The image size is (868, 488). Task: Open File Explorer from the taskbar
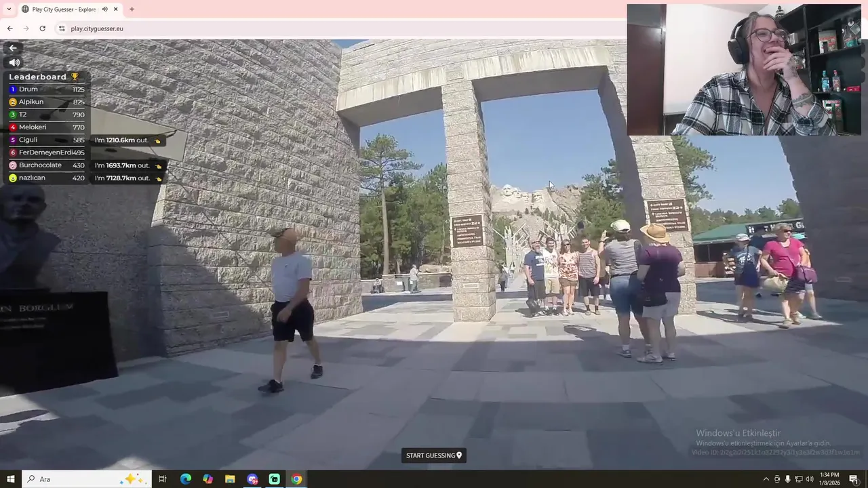pyautogui.click(x=230, y=479)
